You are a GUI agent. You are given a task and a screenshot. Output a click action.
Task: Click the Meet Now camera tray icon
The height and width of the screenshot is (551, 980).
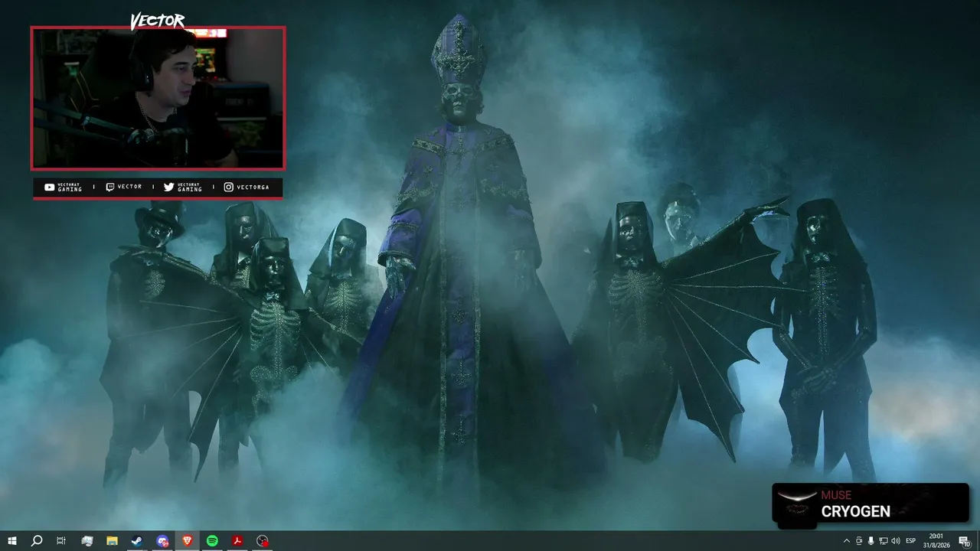pyautogui.click(x=859, y=541)
